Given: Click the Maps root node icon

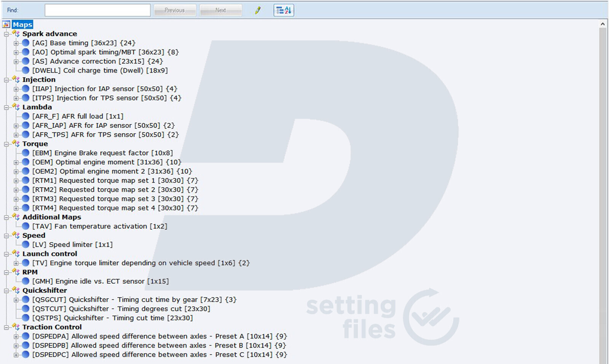Looking at the screenshot, I should (x=6, y=25).
